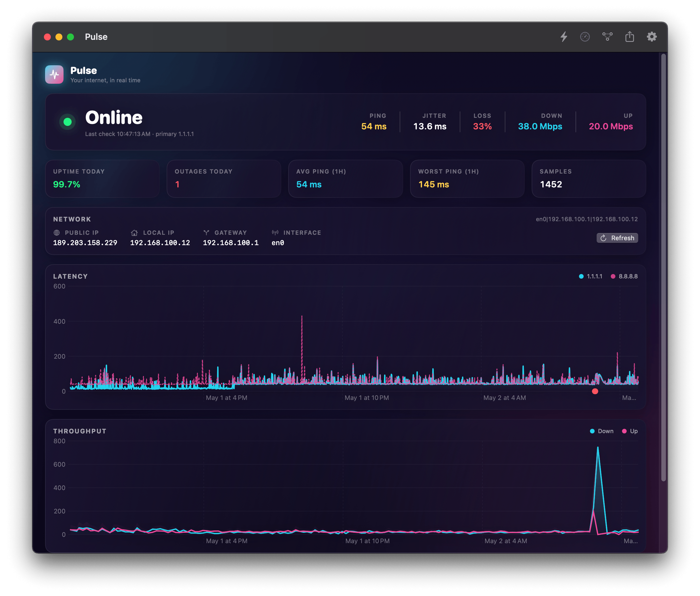Click the Latency chart heading
700x596 pixels.
tap(70, 276)
